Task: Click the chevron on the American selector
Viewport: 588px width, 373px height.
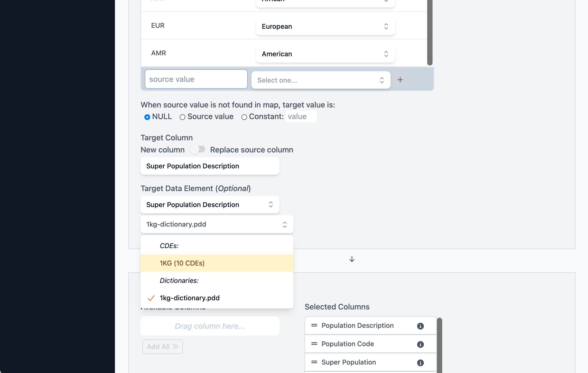Action: tap(386, 54)
